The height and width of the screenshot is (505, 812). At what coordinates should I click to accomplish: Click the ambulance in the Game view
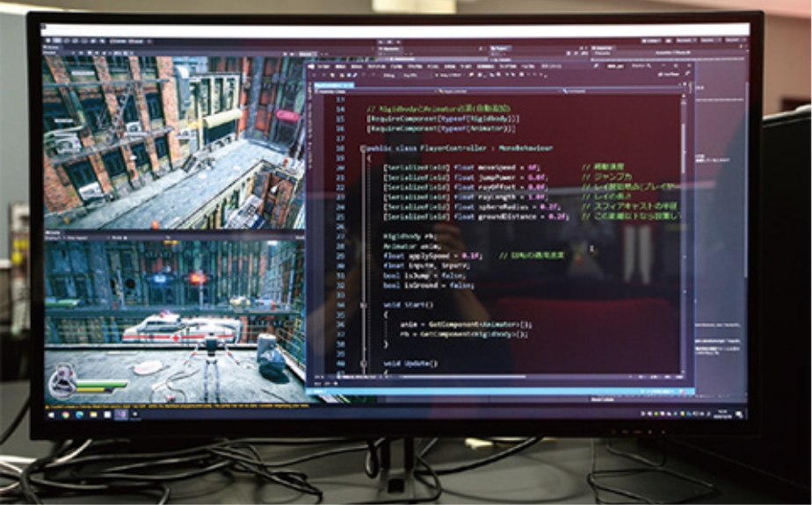[x=182, y=329]
